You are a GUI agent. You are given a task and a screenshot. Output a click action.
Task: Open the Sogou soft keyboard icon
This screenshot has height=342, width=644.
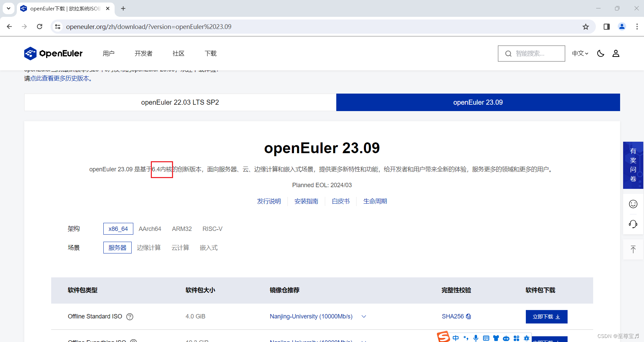pos(486,338)
